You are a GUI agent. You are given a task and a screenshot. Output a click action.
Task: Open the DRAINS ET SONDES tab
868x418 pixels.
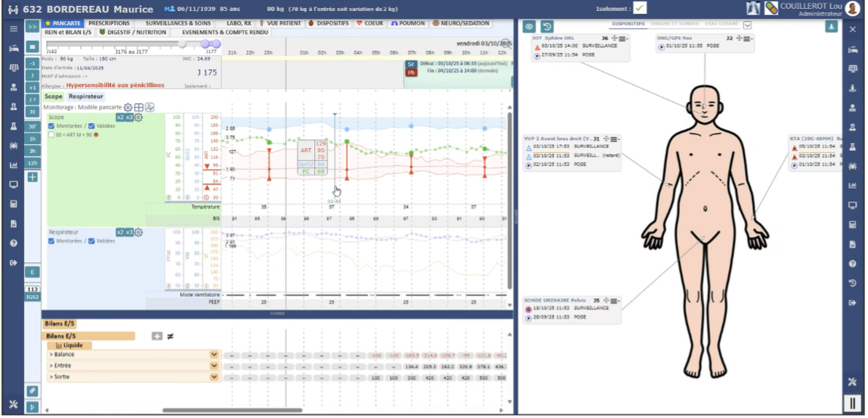pyautogui.click(x=674, y=25)
